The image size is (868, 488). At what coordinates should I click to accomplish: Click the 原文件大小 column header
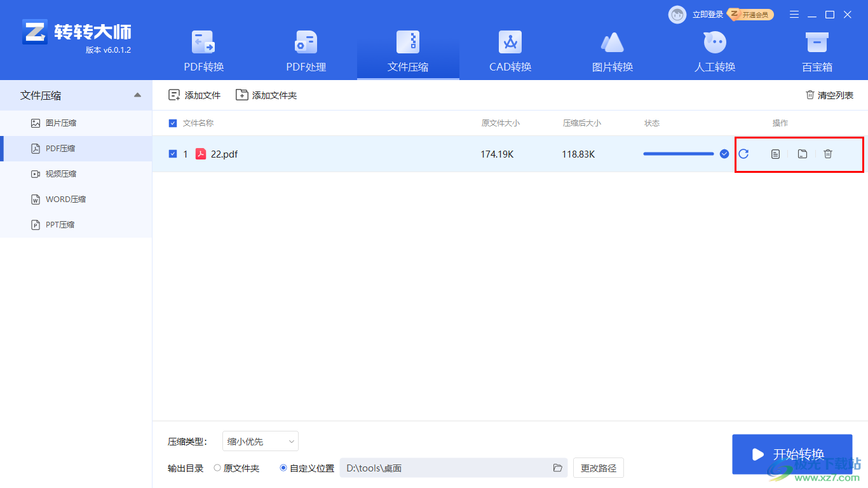501,123
